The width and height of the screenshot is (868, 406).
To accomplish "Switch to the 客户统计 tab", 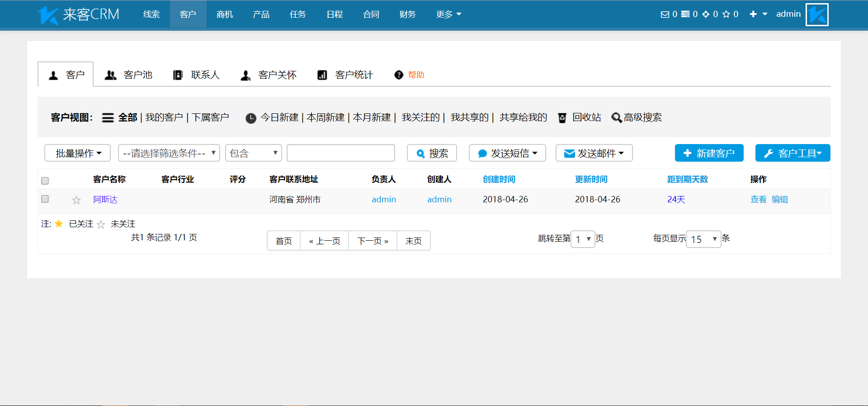I will (345, 75).
